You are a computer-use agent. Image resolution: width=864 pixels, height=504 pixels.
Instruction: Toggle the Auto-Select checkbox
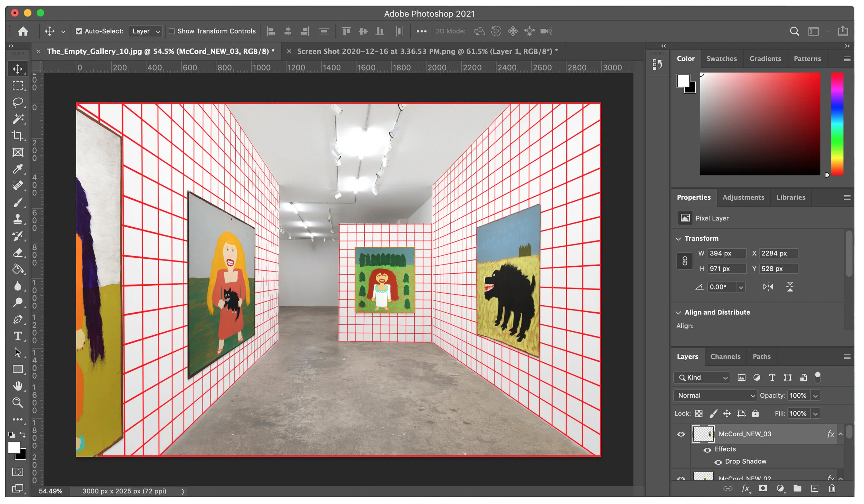[79, 31]
